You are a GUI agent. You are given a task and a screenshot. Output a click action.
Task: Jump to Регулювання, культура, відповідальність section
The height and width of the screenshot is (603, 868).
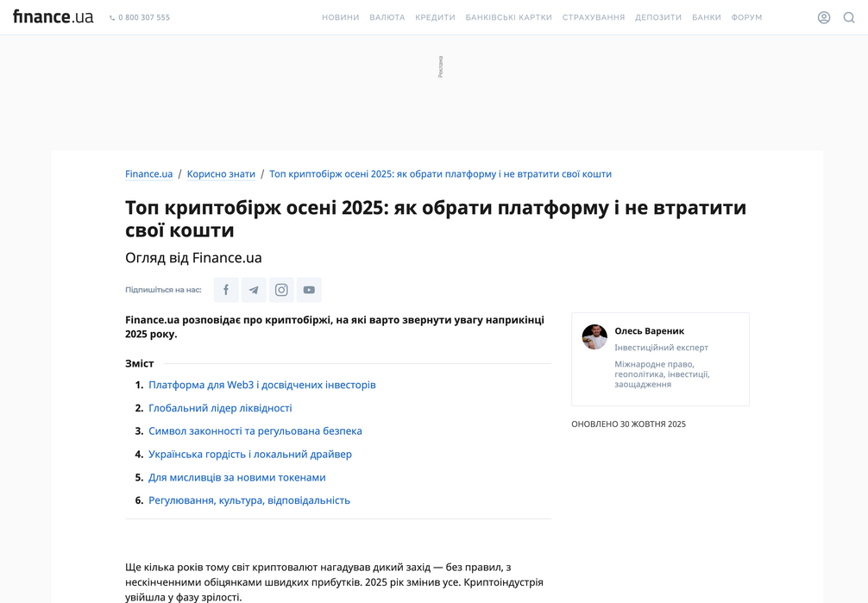coord(249,500)
